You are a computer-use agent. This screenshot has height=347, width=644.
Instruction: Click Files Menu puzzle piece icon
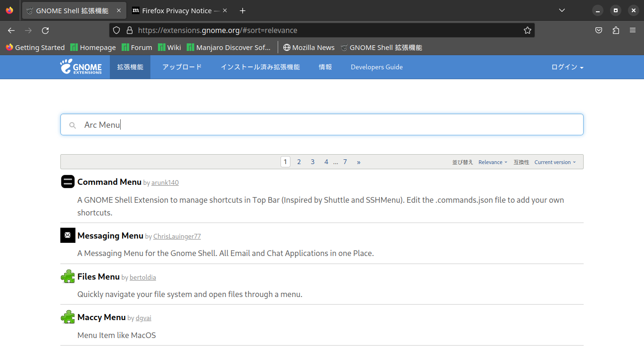(x=68, y=276)
